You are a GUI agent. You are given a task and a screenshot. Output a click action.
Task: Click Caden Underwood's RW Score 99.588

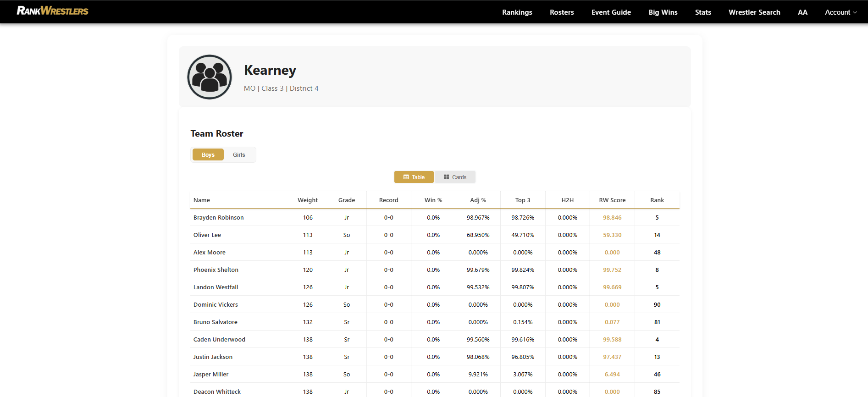(x=612, y=340)
